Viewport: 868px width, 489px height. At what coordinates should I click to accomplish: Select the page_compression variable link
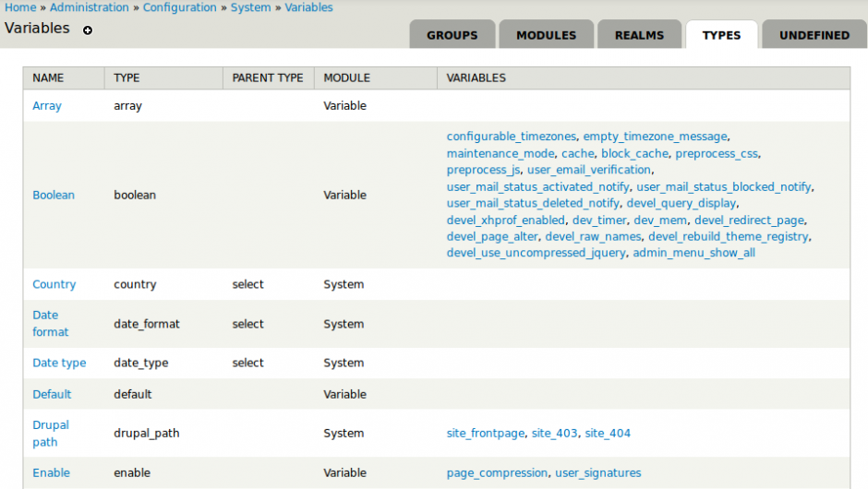[497, 473]
